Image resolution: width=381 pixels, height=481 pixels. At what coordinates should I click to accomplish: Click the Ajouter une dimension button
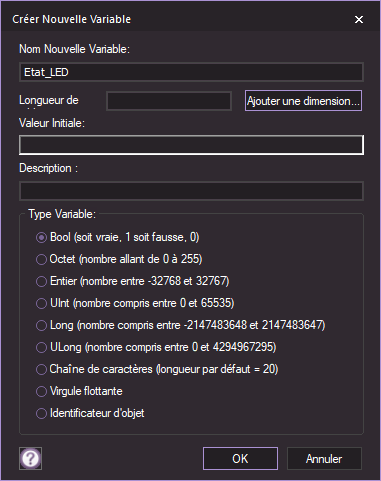303,101
